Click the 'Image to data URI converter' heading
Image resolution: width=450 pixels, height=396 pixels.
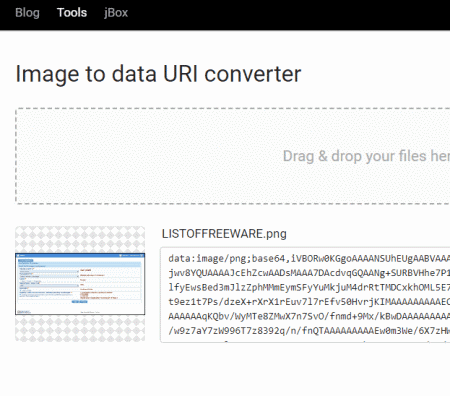pyautogui.click(x=158, y=74)
